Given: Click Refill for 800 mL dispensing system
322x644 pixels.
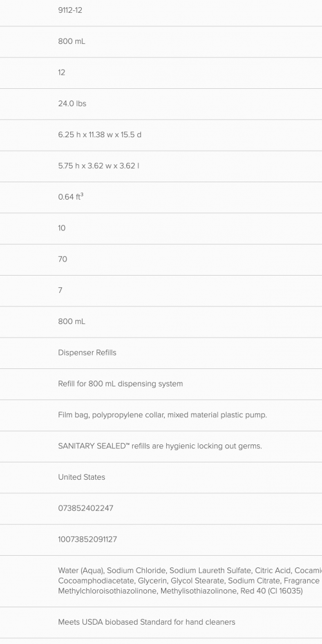Looking at the screenshot, I should pyautogui.click(x=120, y=384).
